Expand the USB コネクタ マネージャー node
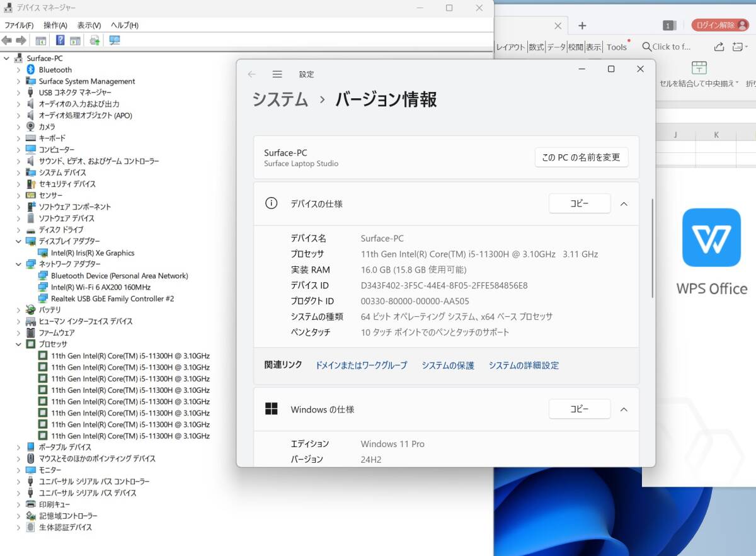This screenshot has width=756, height=556. click(18, 93)
